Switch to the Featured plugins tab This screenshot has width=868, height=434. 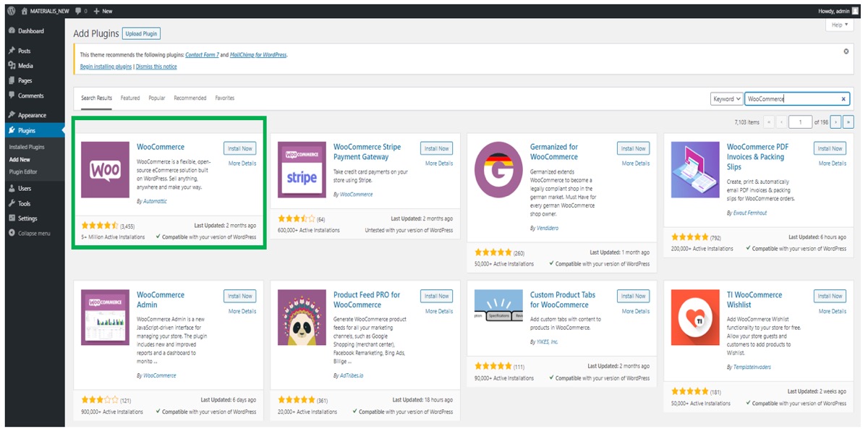point(130,98)
